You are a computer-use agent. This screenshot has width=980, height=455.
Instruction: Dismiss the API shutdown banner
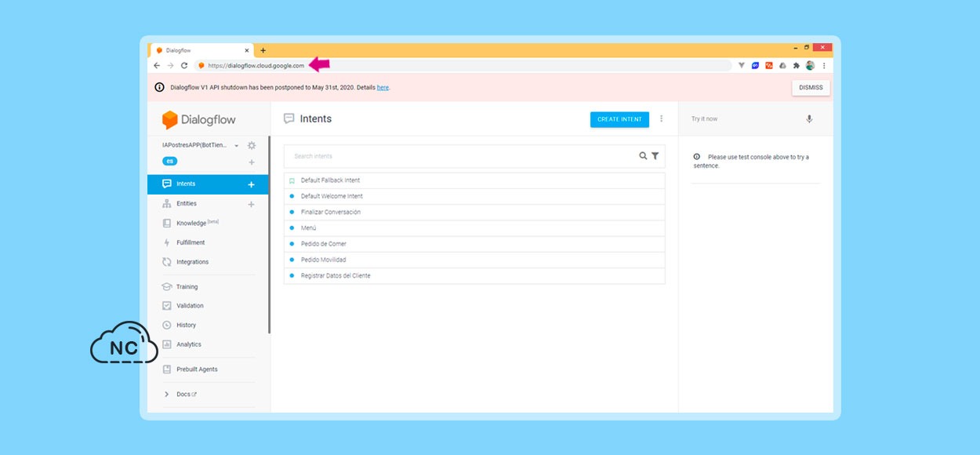[811, 88]
